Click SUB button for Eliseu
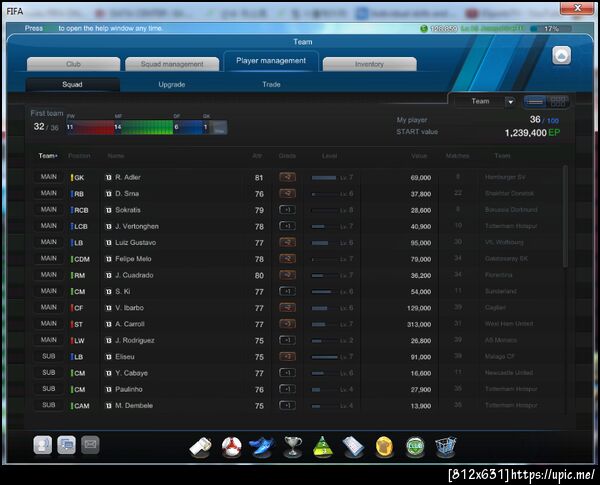The width and height of the screenshot is (600, 485). [49, 356]
